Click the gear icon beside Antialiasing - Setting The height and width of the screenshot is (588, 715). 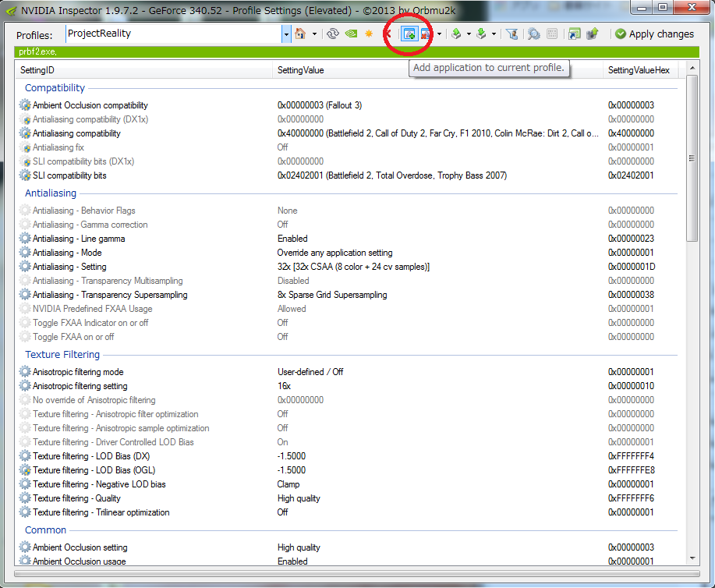25,267
